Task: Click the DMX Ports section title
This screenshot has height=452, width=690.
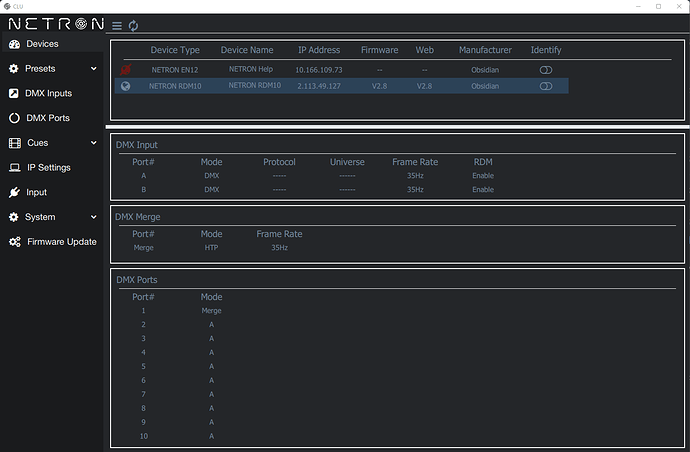Action: [136, 280]
